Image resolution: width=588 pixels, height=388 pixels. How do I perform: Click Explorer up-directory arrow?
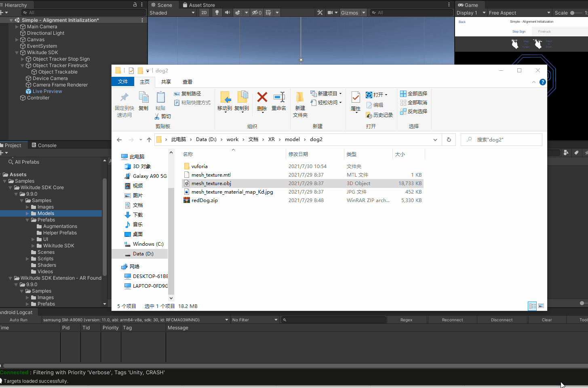149,140
